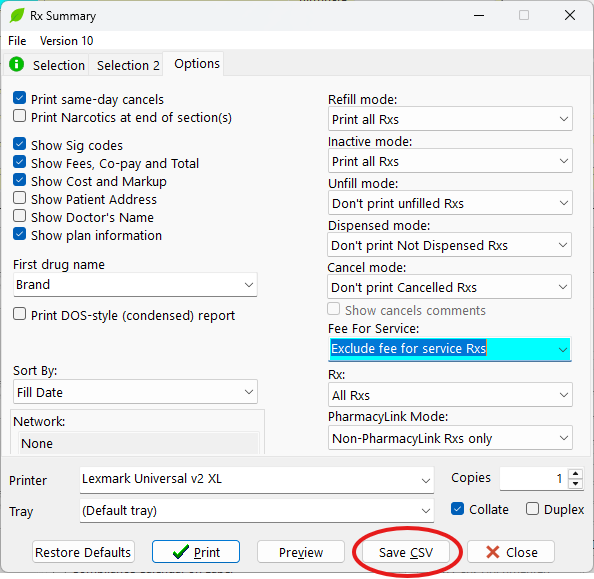Increase Copies with the up arrow

click(575, 474)
